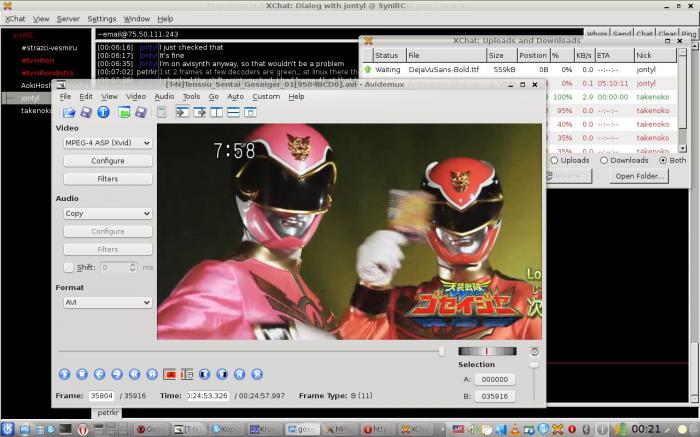Go to the last frame
The height and width of the screenshot is (437, 700).
point(257,374)
